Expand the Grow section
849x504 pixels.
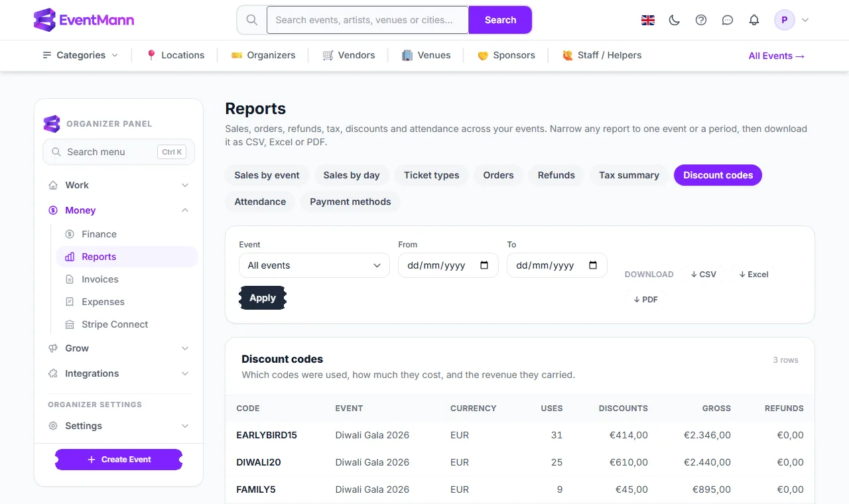[119, 348]
